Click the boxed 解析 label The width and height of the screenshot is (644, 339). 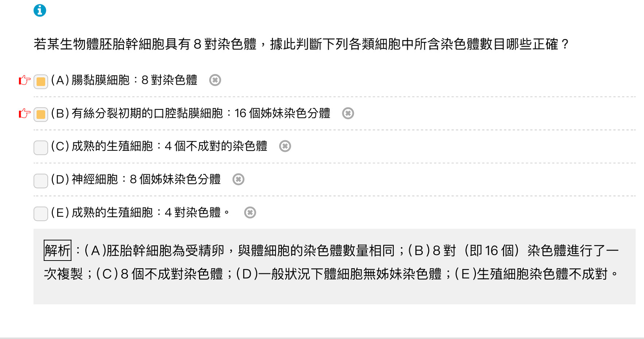57,250
